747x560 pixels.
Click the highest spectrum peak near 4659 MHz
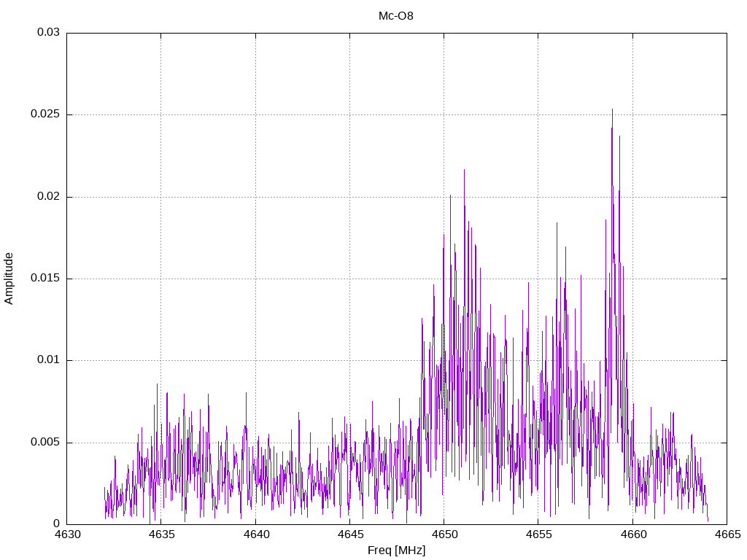(x=612, y=109)
